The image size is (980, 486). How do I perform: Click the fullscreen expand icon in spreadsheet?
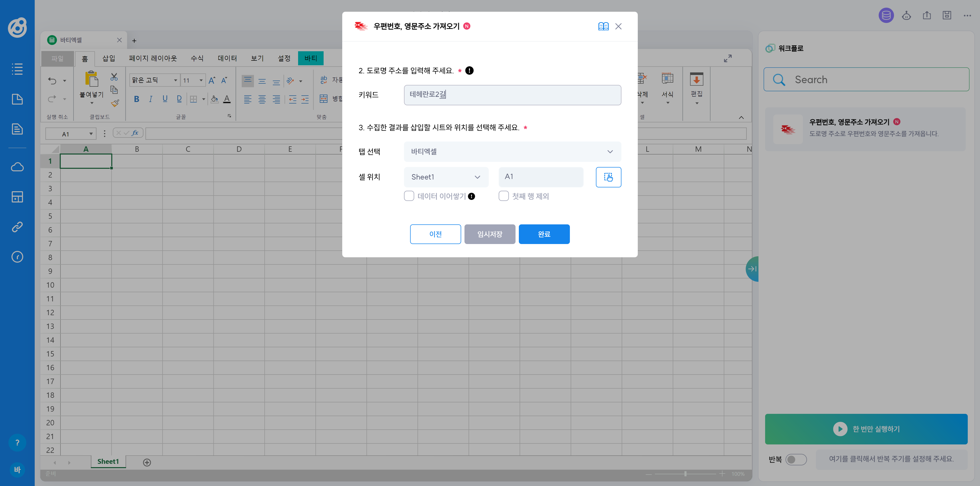[728, 58]
